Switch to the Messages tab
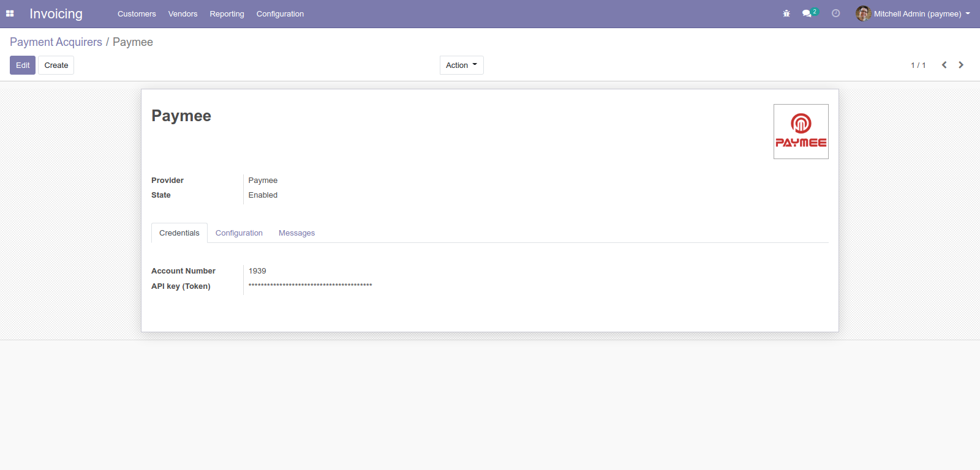This screenshot has width=980, height=470. [x=296, y=233]
